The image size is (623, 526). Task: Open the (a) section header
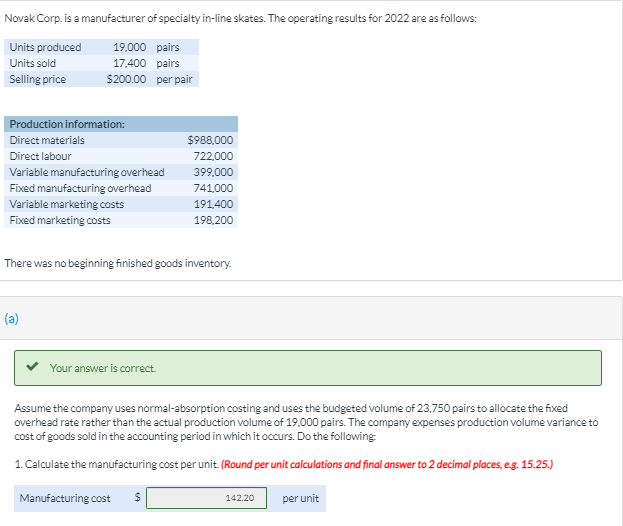tap(12, 318)
